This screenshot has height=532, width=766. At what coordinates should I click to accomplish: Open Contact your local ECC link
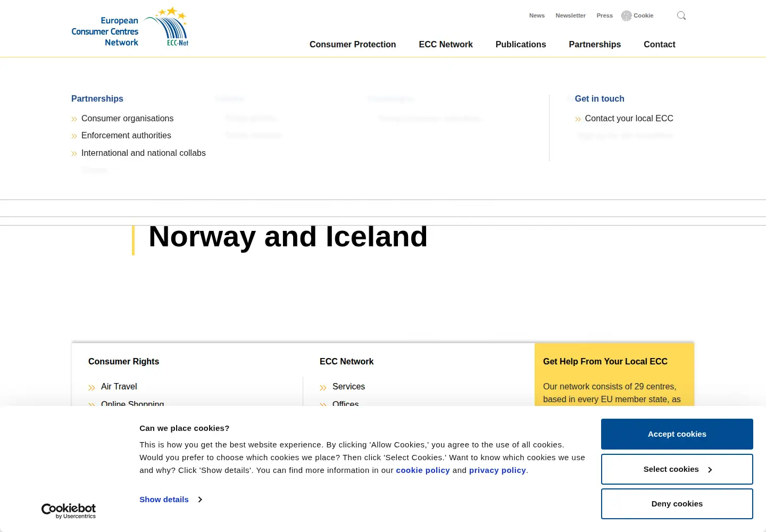pyautogui.click(x=629, y=119)
